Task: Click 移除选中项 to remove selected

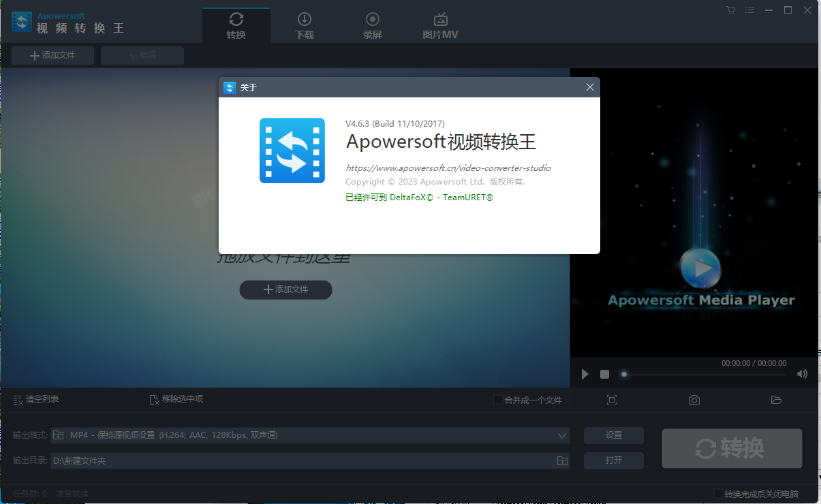Action: coord(176,399)
